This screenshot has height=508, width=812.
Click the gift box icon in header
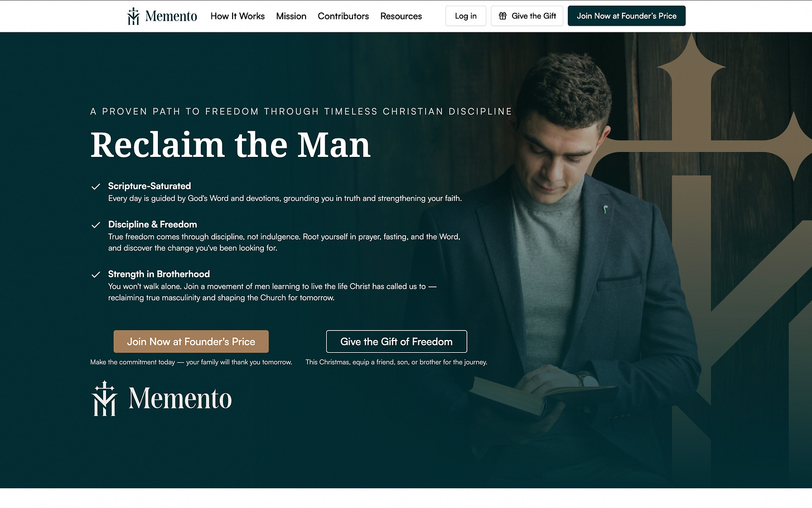[x=502, y=16]
